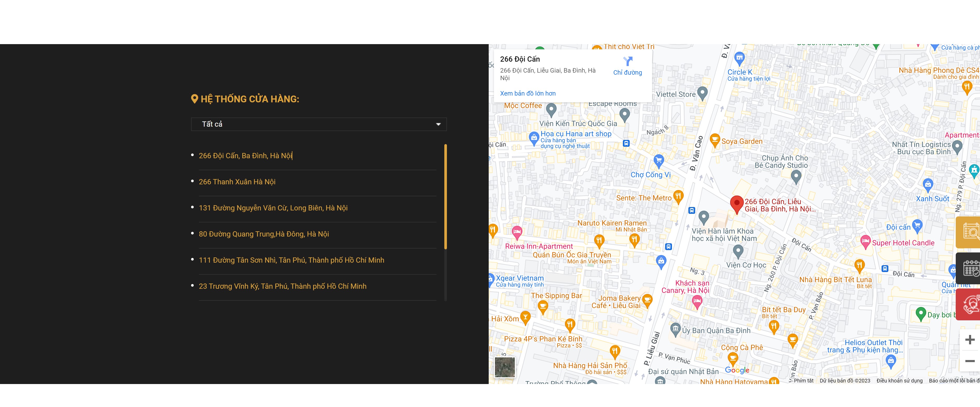The width and height of the screenshot is (980, 407).
Task: Click the Chỉ đường directions icon
Action: [627, 62]
